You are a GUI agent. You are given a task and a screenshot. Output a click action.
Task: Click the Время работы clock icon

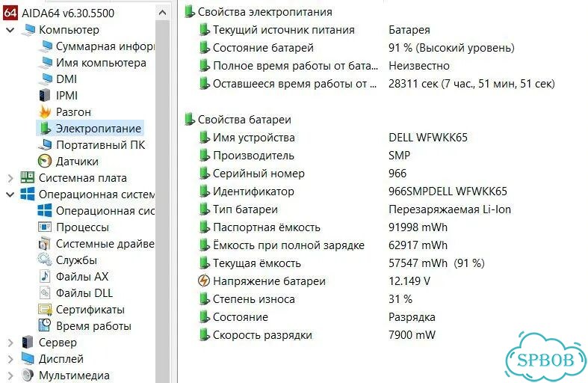coord(45,326)
